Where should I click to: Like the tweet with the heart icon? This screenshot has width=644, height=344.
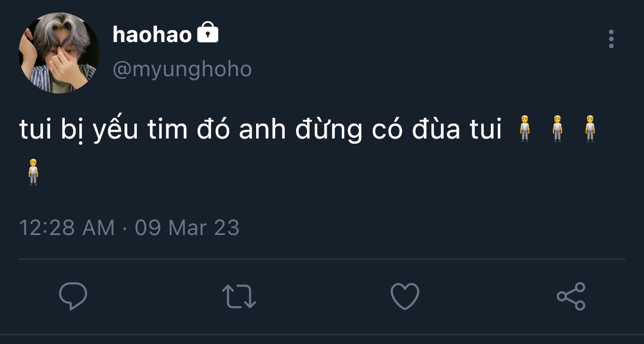click(x=404, y=296)
